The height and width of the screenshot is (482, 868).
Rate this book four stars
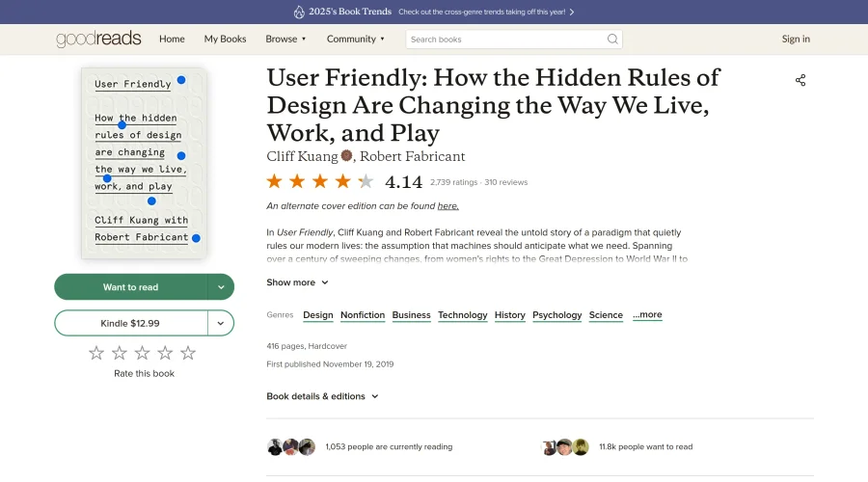(165, 353)
